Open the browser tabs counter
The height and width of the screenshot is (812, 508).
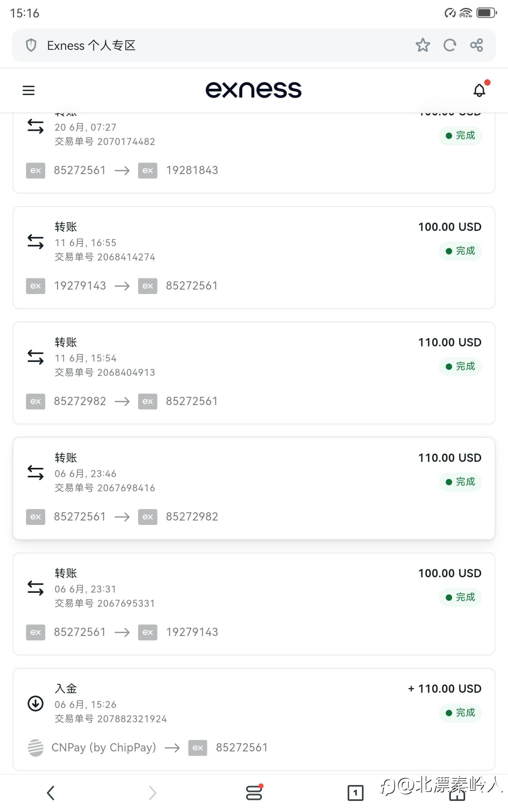tap(355, 793)
